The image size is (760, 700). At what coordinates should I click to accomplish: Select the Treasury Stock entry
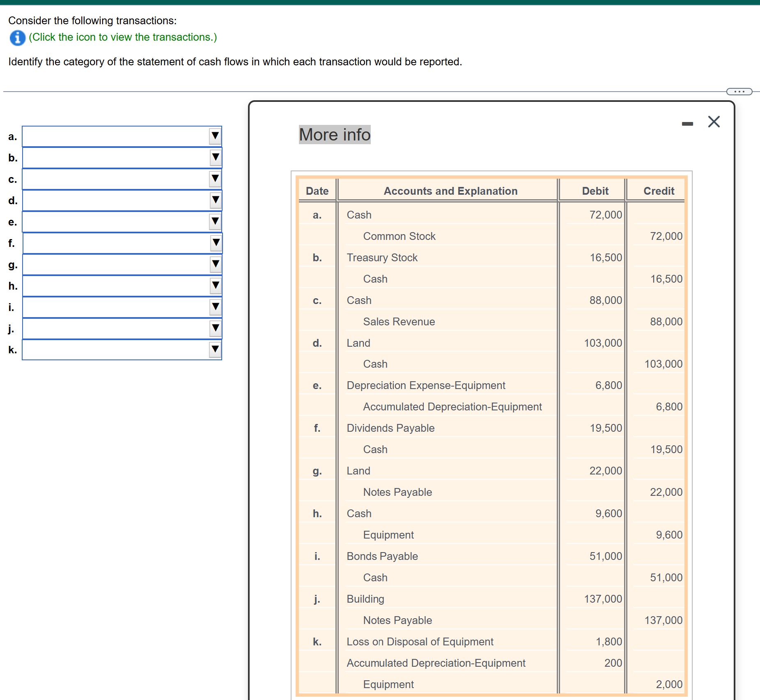382,258
